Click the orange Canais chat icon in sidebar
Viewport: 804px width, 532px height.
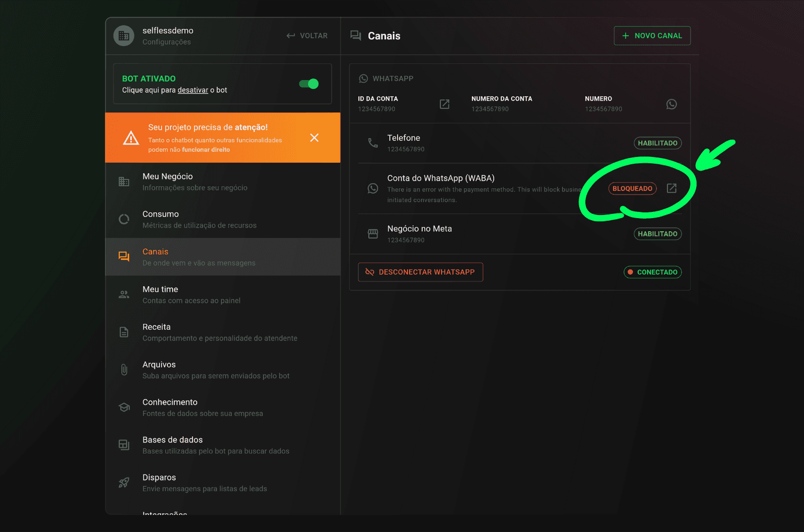point(124,256)
